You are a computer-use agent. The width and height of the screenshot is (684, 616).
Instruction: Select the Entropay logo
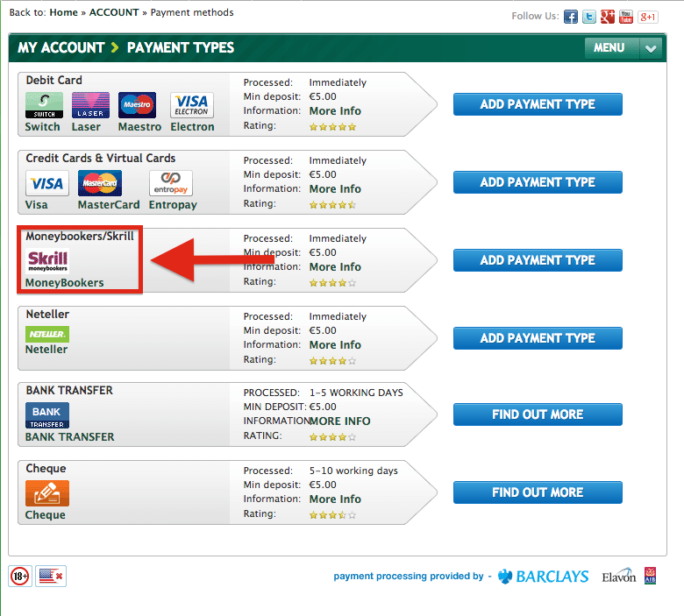[x=171, y=183]
